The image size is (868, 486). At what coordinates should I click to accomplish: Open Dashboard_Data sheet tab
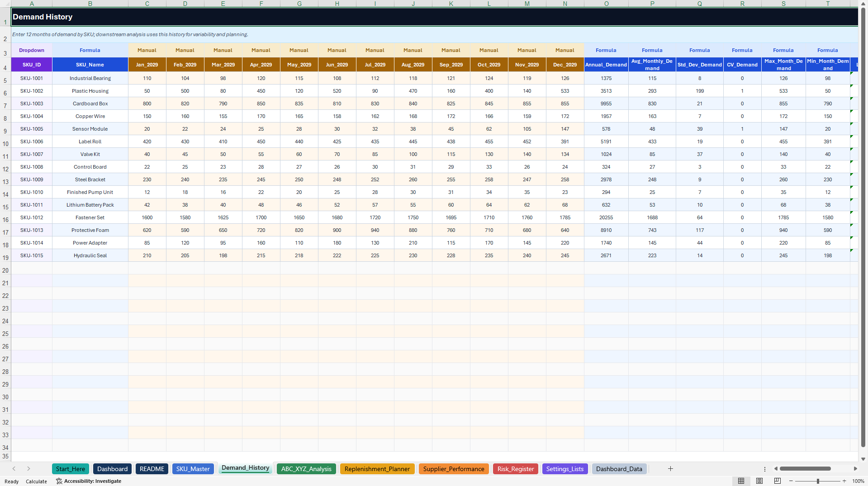tap(619, 469)
